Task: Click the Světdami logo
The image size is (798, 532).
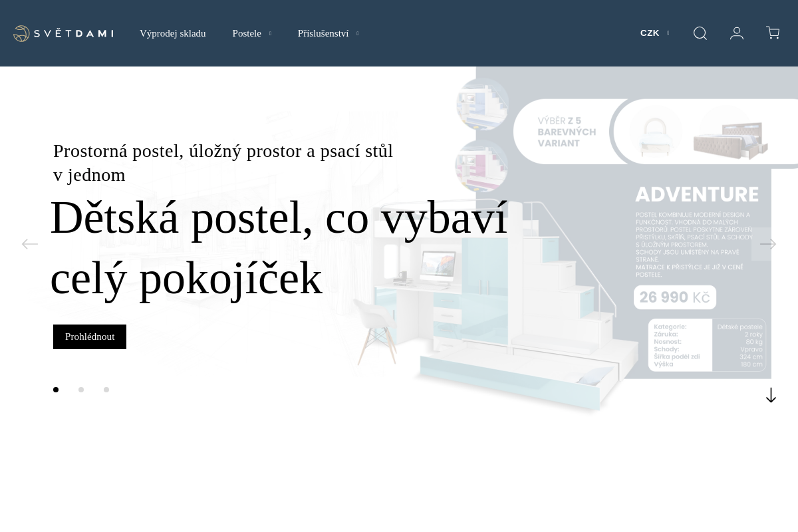Action: pyautogui.click(x=63, y=33)
